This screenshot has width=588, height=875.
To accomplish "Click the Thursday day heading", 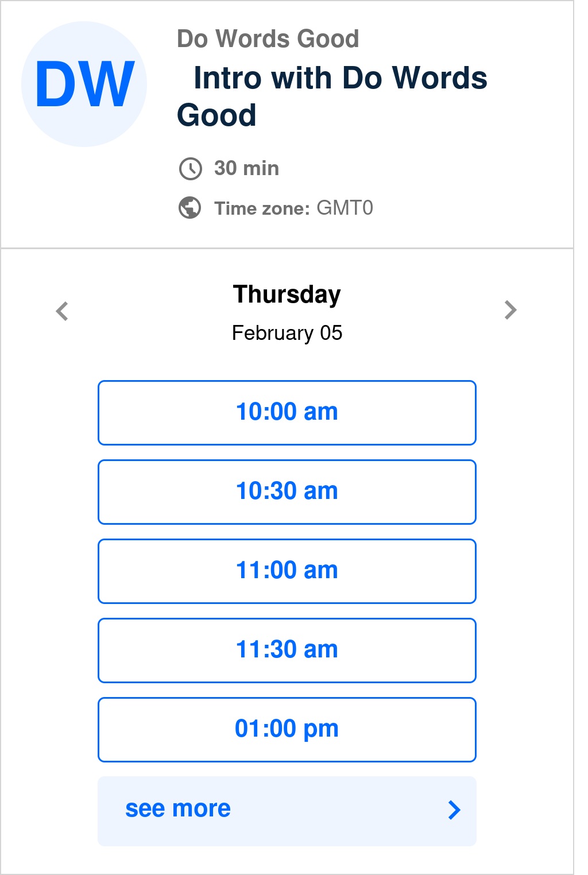I will (x=287, y=295).
